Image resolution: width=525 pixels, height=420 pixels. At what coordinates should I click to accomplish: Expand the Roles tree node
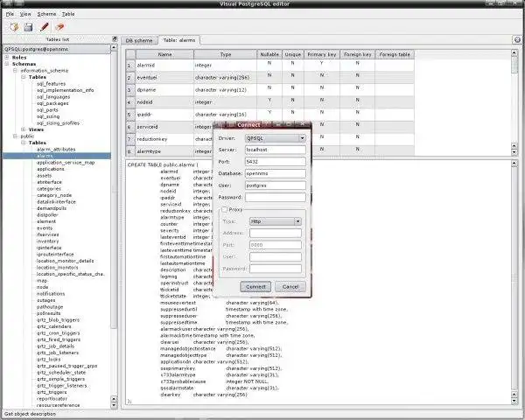pyautogui.click(x=7, y=57)
